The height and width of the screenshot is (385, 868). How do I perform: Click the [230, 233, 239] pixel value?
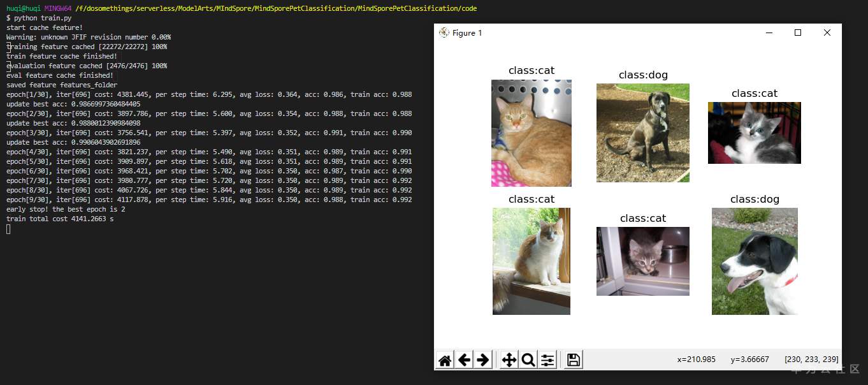tap(812, 360)
